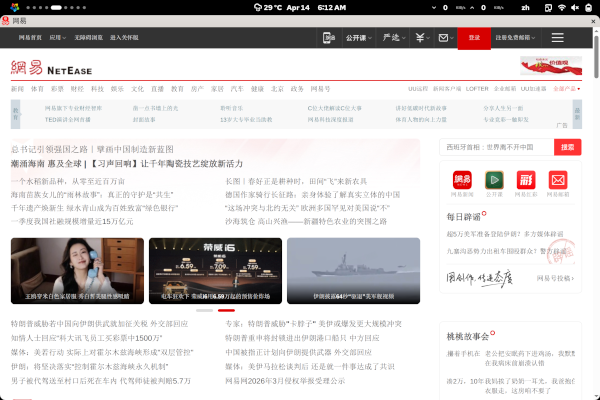Expand the 全部产品 dropdown

(x=566, y=89)
